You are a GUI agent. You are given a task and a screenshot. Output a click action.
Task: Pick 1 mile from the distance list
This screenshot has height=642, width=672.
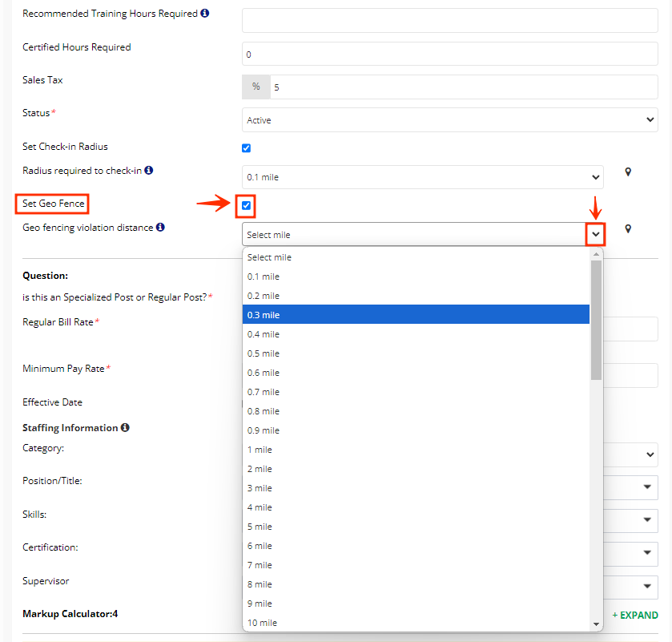point(416,450)
